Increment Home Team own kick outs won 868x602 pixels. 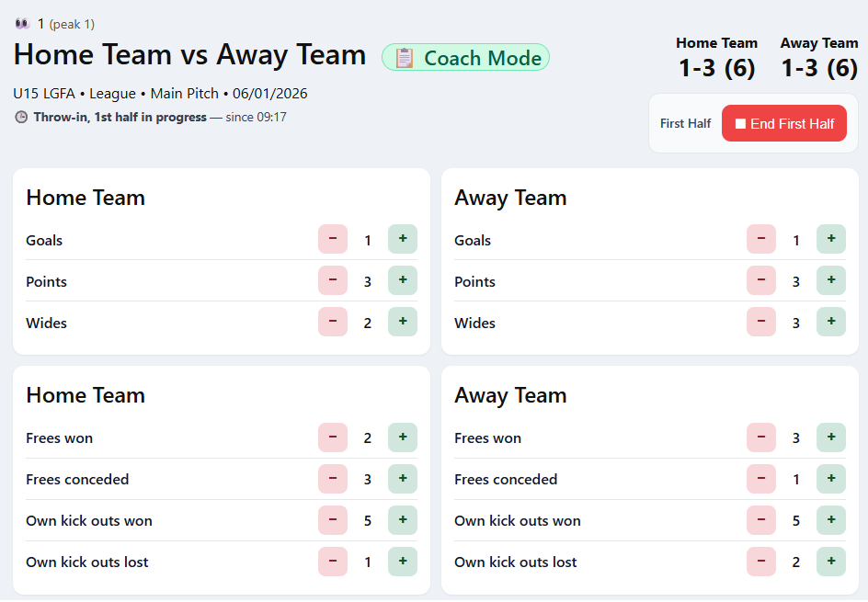click(x=402, y=520)
